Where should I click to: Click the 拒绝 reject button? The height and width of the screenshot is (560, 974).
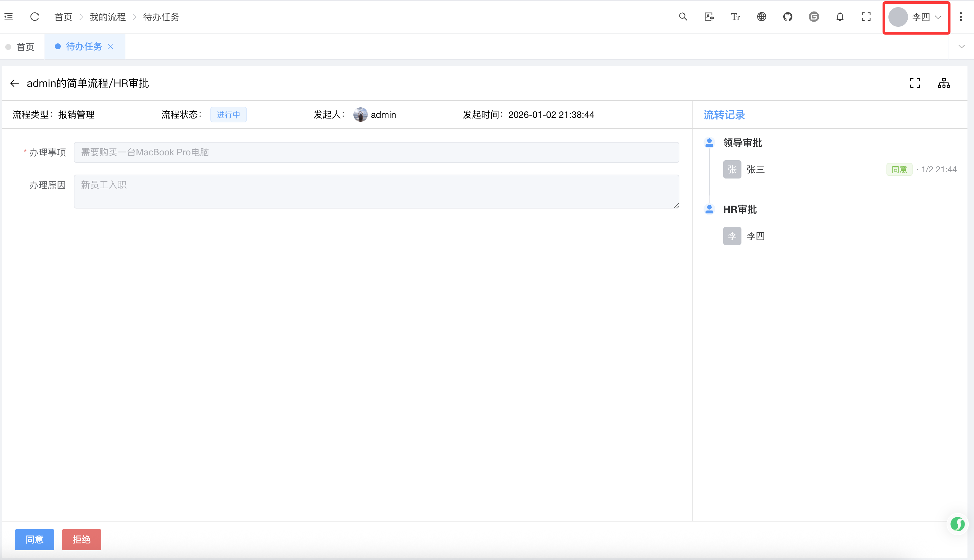click(x=81, y=539)
